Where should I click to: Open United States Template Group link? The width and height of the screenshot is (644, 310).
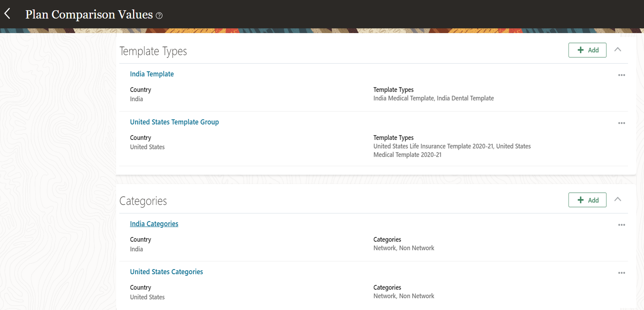point(174,122)
